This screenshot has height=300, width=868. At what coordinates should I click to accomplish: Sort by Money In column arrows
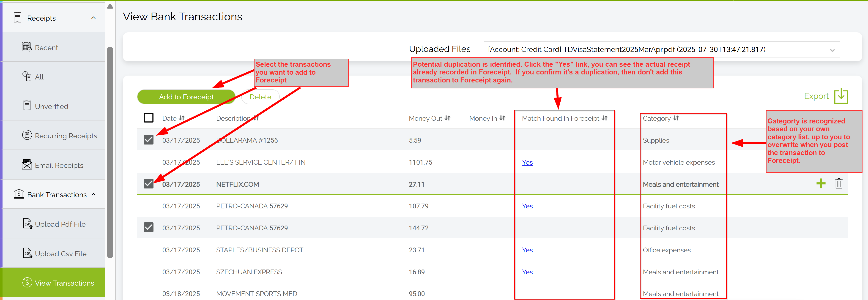click(x=502, y=118)
